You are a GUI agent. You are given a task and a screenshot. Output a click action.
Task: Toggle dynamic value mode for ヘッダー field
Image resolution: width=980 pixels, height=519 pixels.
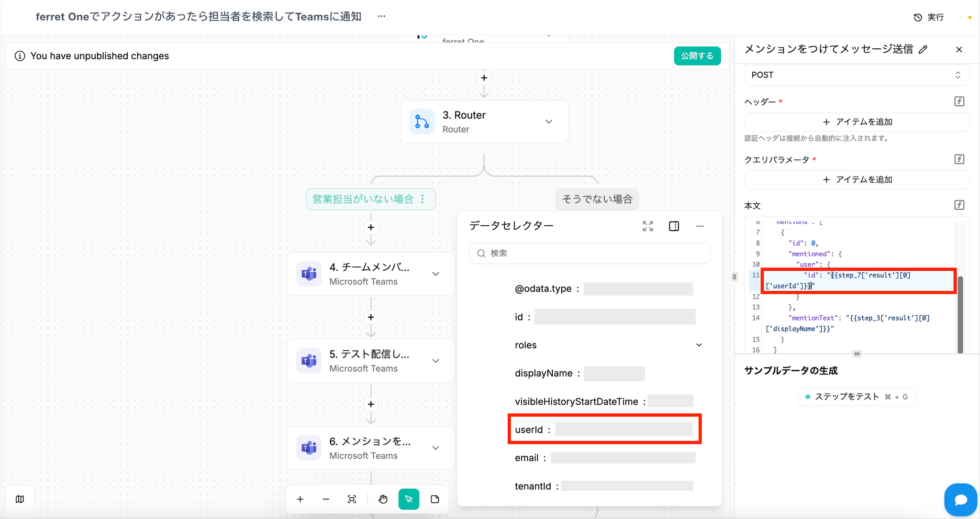tap(959, 101)
